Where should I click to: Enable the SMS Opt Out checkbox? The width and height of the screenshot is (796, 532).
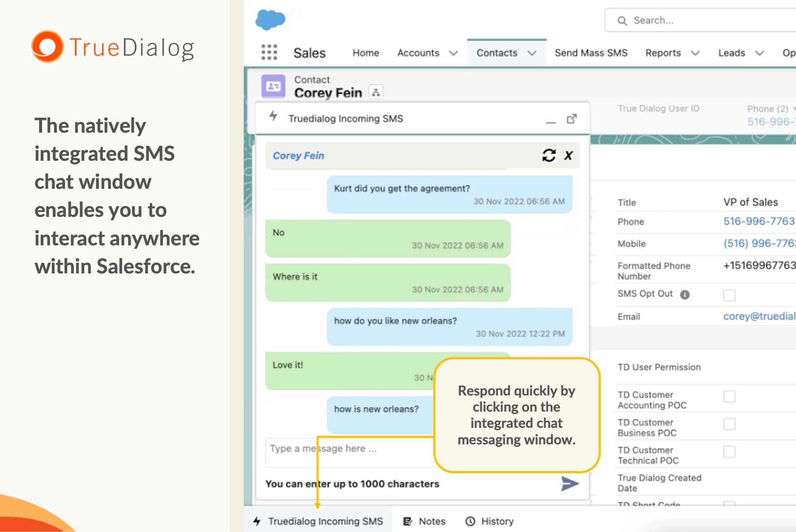click(729, 295)
